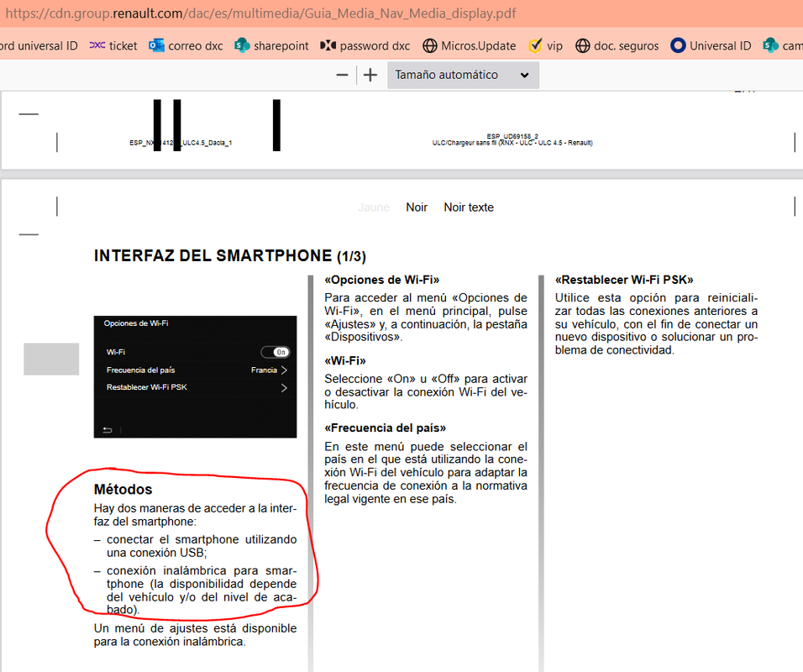Click the '«Opciones de Wi-Fi»' heading
This screenshot has width=803, height=672.
pyautogui.click(x=382, y=280)
